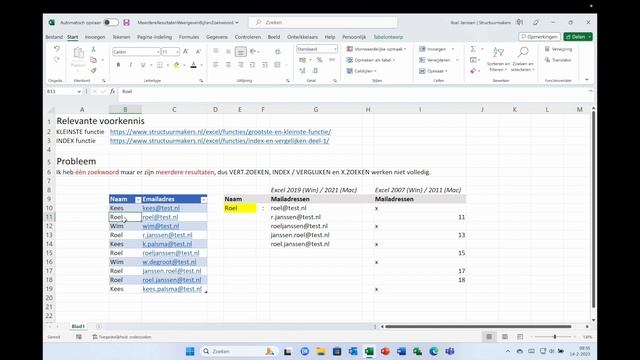The height and width of the screenshot is (360, 640).
Task: Toggle italic formatting
Action: click(131, 65)
